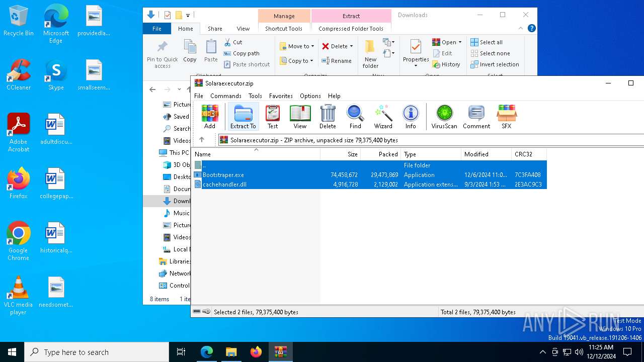Open the Find tool with magnifier icon
This screenshot has height=362, width=644.
(355, 117)
